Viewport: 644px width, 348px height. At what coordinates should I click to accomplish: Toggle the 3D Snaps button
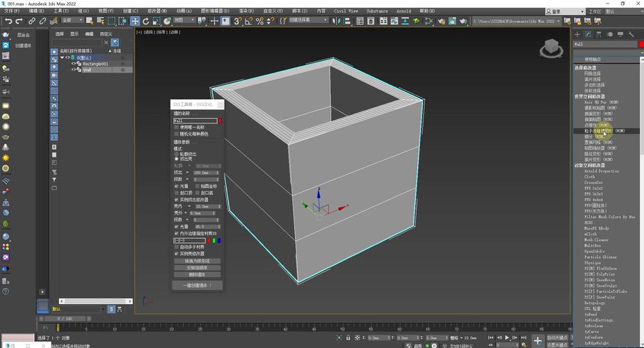point(238,21)
